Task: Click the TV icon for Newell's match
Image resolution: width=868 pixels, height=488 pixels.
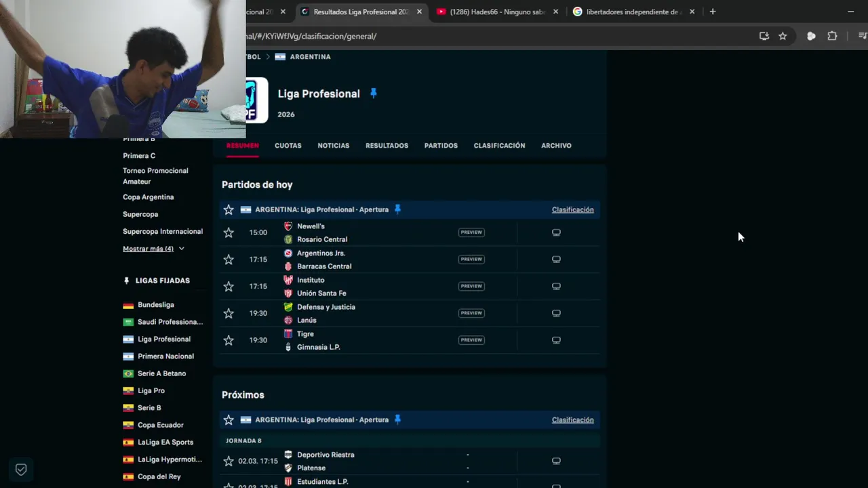Action: coord(556,232)
